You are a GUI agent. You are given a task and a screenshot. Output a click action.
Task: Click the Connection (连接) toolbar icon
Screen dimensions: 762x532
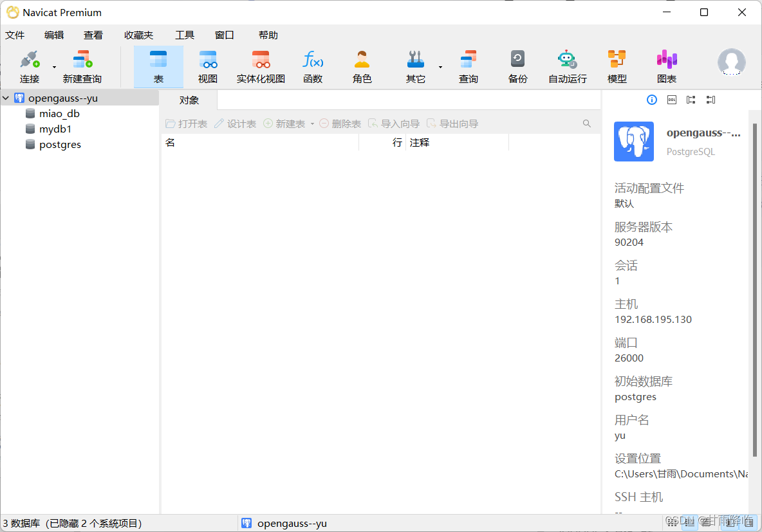pos(30,66)
